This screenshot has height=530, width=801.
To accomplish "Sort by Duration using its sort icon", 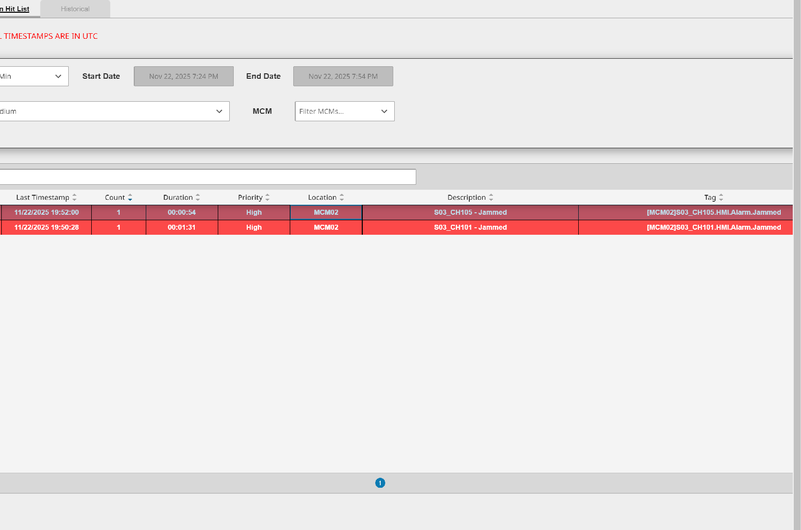I will pyautogui.click(x=198, y=198).
